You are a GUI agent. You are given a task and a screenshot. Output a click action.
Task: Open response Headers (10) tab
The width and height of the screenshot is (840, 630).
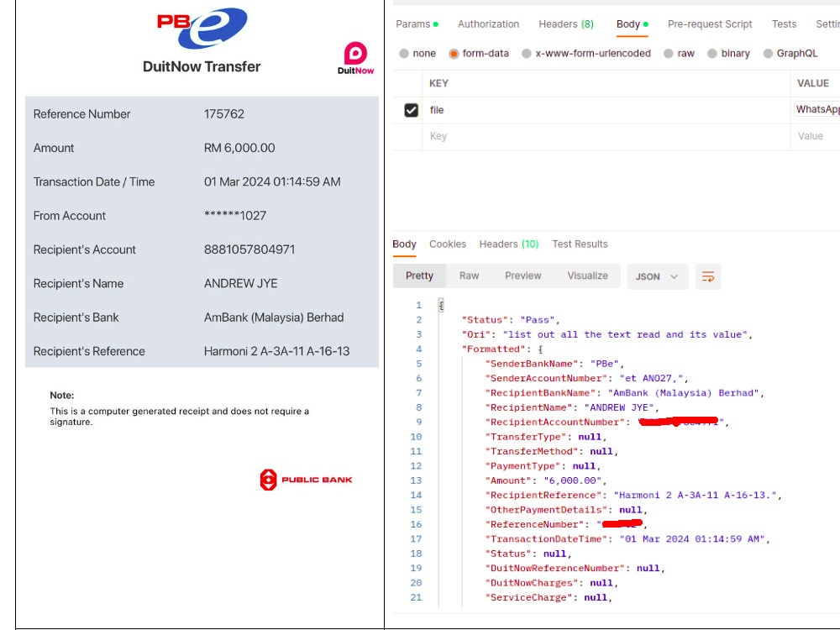(509, 244)
